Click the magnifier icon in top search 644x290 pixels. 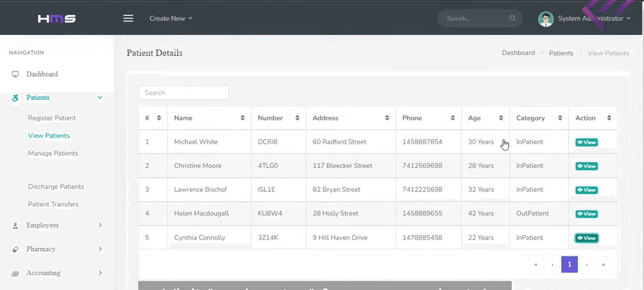tap(512, 18)
